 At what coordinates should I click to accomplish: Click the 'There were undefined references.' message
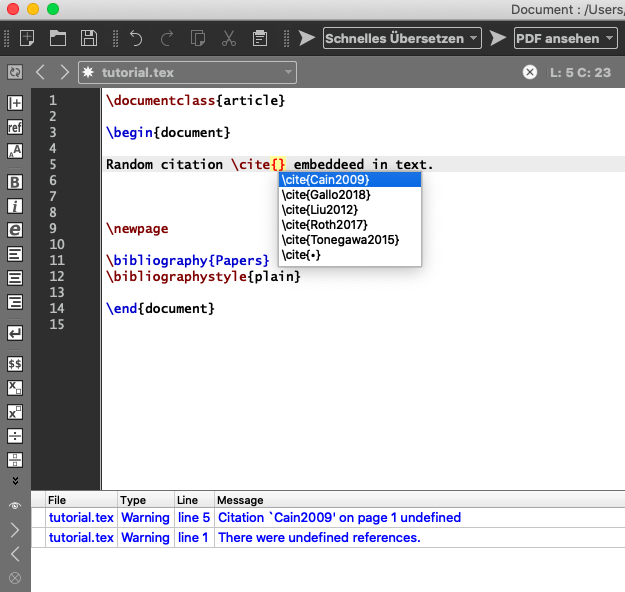tap(319, 537)
